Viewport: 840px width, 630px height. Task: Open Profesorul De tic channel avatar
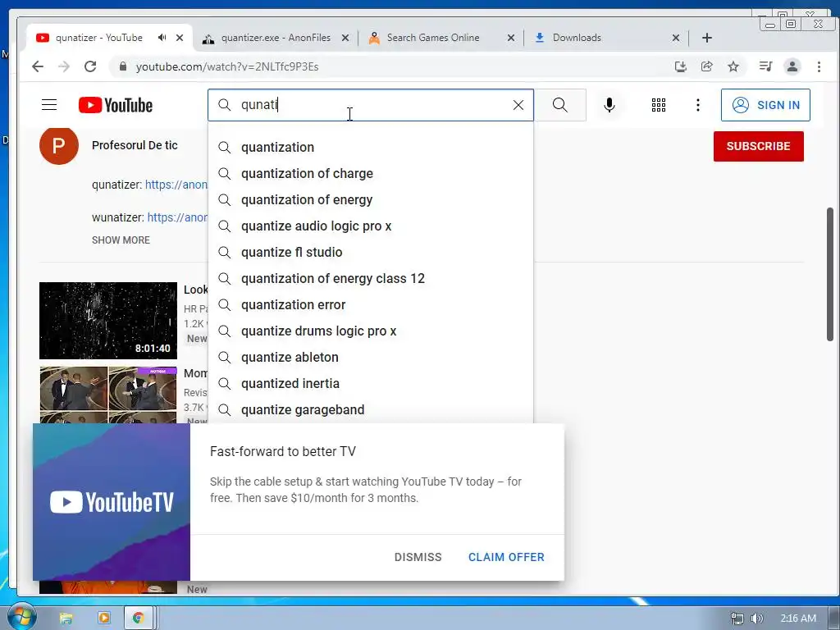(59, 145)
